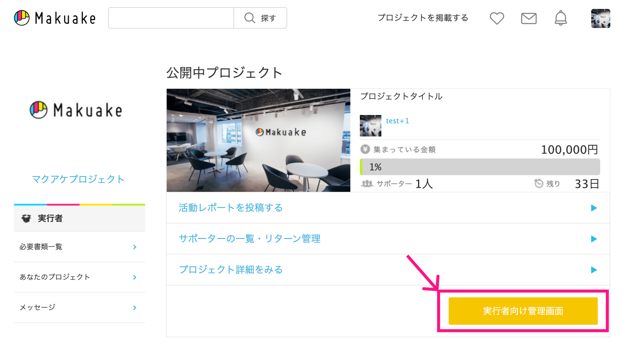Click the 実行者向け管理画面 button
The height and width of the screenshot is (345, 644).
[522, 310]
